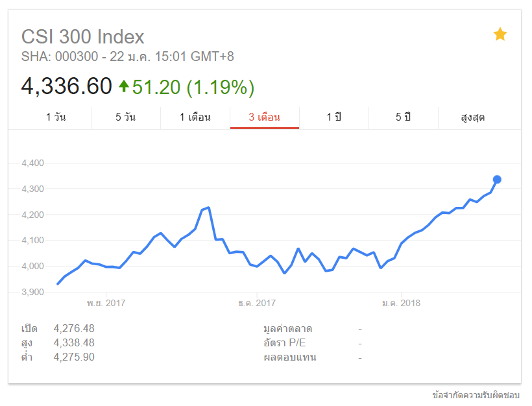Image resolution: width=532 pixels, height=406 pixels.
Task: Click the ธ.ค. 2017 axis label
Action: click(x=256, y=303)
